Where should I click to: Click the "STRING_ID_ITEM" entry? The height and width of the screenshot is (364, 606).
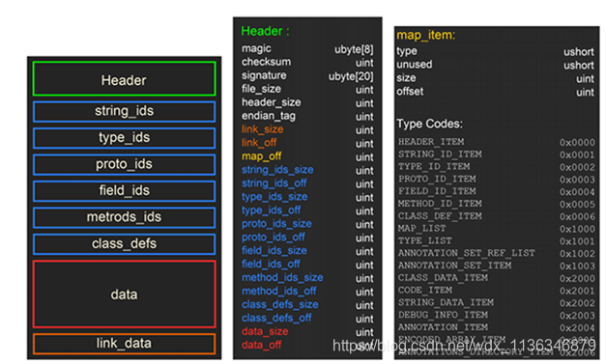440,154
